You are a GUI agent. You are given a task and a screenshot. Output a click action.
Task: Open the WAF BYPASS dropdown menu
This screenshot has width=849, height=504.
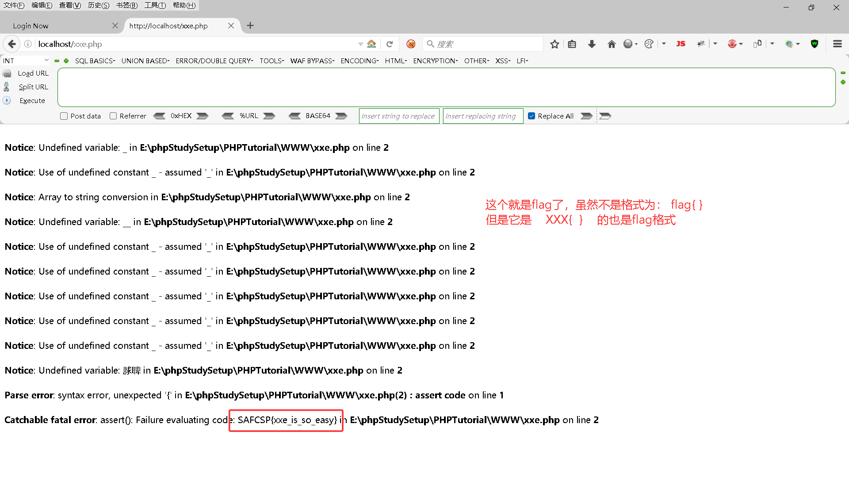312,61
